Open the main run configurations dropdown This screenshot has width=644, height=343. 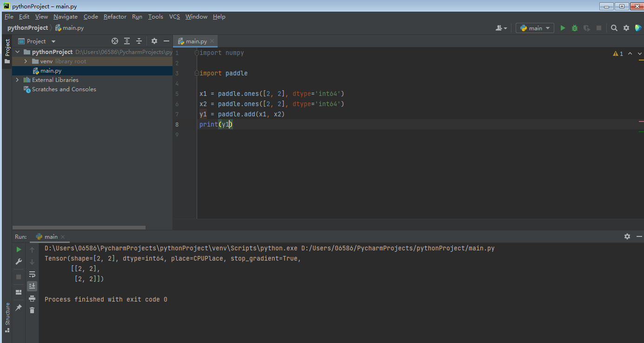(534, 27)
